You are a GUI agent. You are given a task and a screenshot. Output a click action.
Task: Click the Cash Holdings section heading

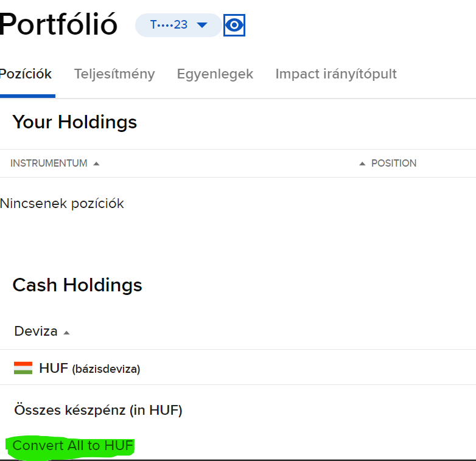[77, 285]
